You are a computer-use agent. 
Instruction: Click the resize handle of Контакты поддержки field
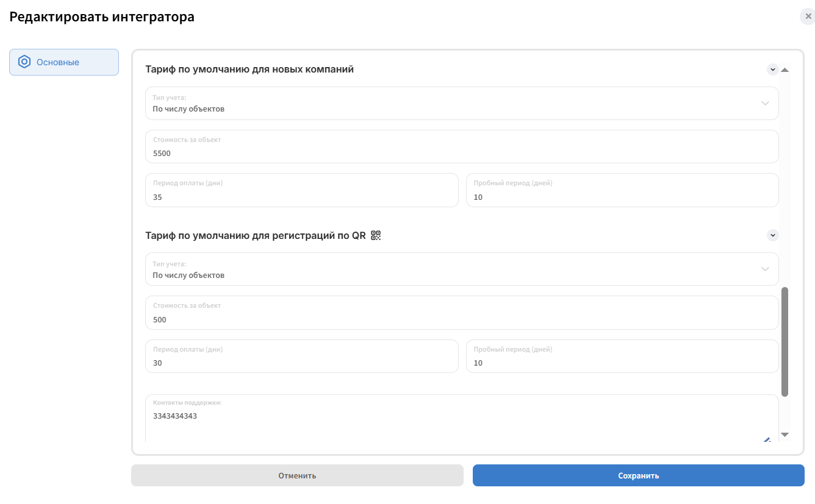[767, 439]
